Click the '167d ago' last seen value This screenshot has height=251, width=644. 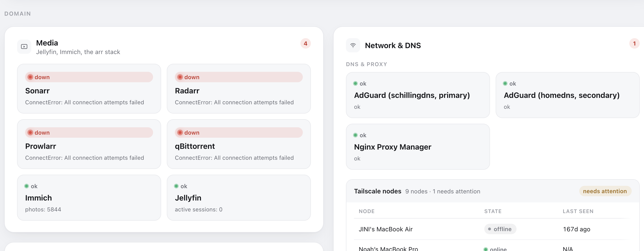[576, 229]
